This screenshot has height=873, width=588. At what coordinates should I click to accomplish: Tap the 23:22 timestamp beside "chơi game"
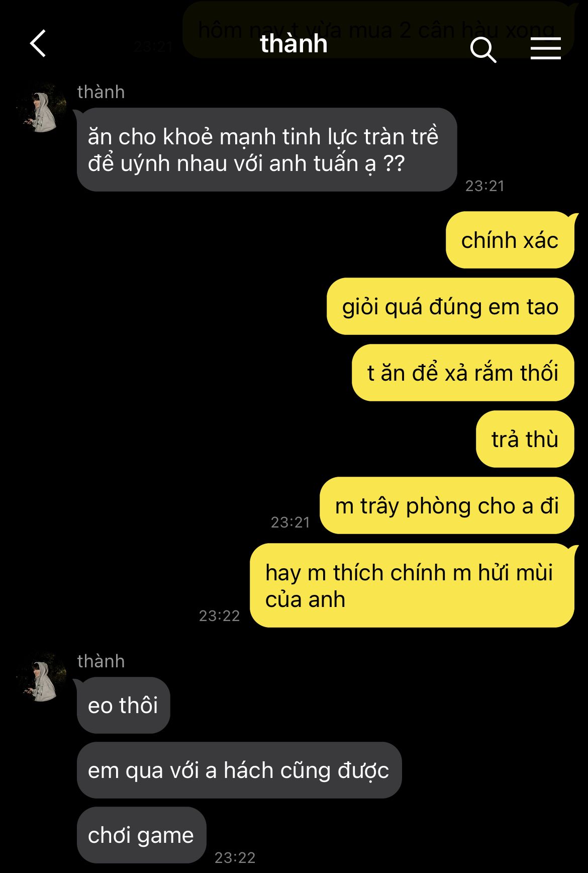[x=235, y=857]
